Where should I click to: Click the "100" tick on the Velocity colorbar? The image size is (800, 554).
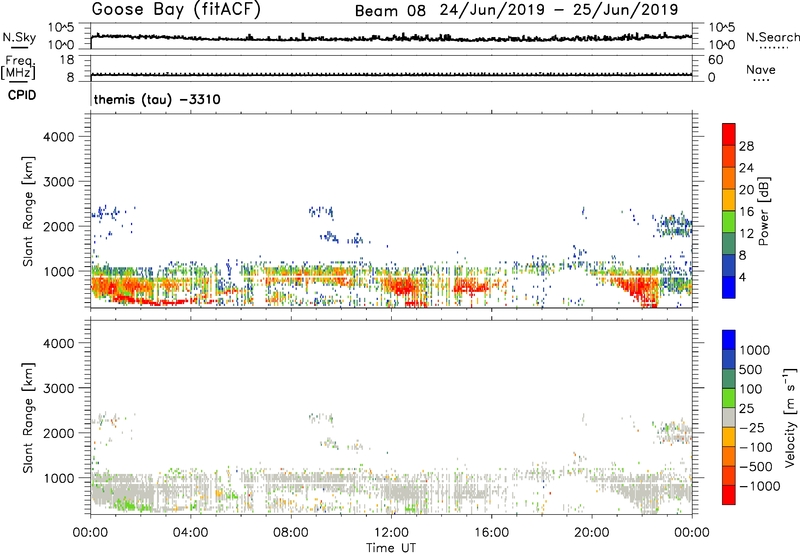tap(751, 389)
